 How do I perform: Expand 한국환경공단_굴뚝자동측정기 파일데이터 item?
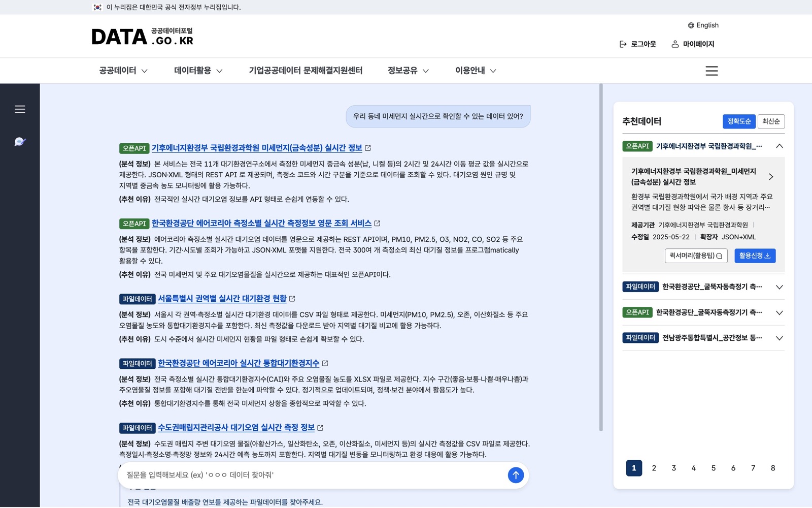pyautogui.click(x=780, y=287)
